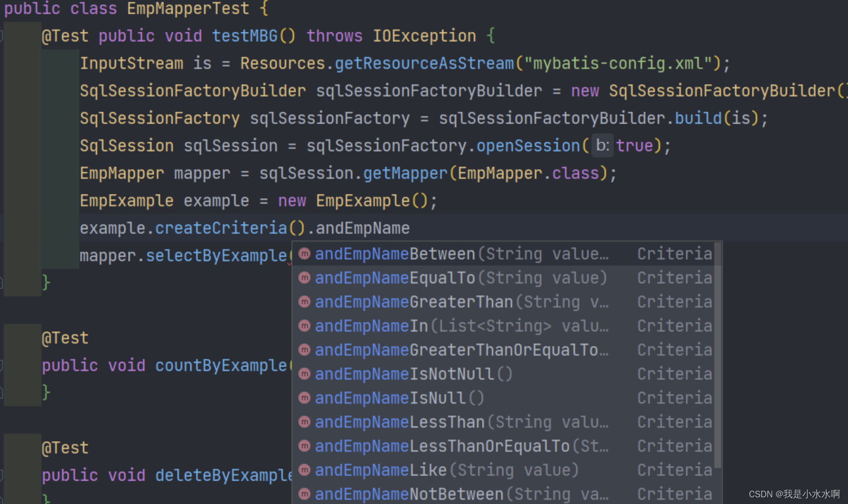Click @Test annotation above countByExample

pyautogui.click(x=65, y=338)
